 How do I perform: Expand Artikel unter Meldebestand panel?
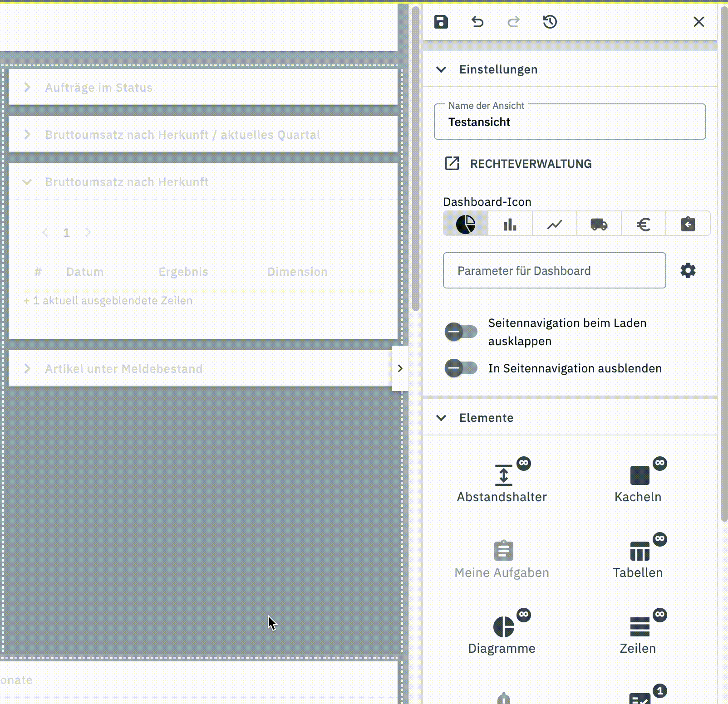pos(27,368)
